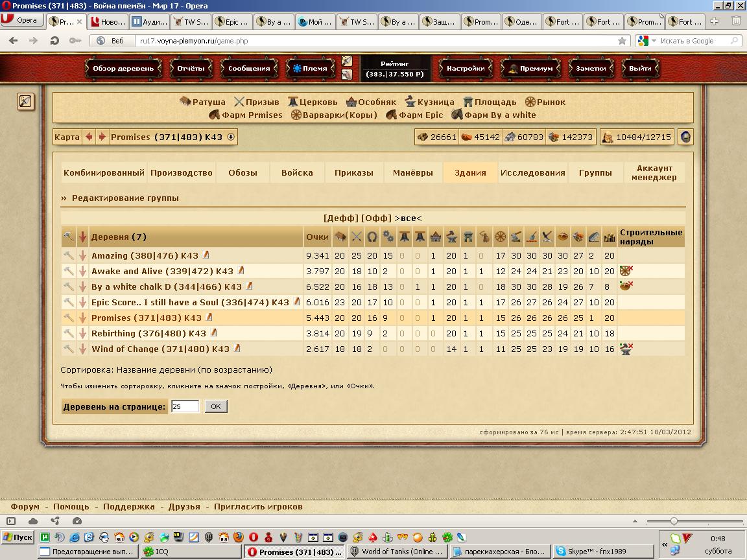Open the Производство overview tab
Screen dimensions: 747x560
click(x=182, y=173)
